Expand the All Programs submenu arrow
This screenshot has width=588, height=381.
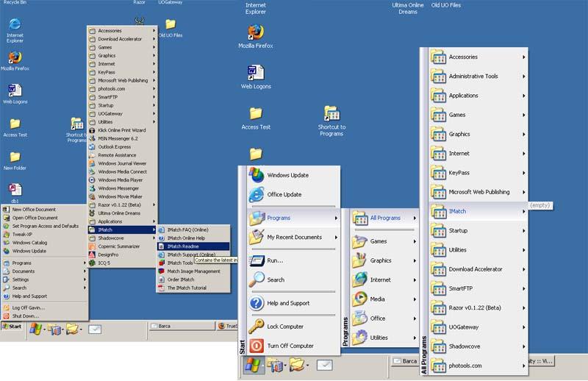(415, 218)
